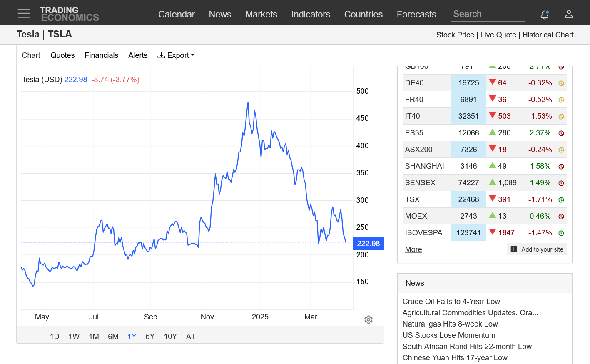
Task: Select the All time range
Action: [x=190, y=337]
